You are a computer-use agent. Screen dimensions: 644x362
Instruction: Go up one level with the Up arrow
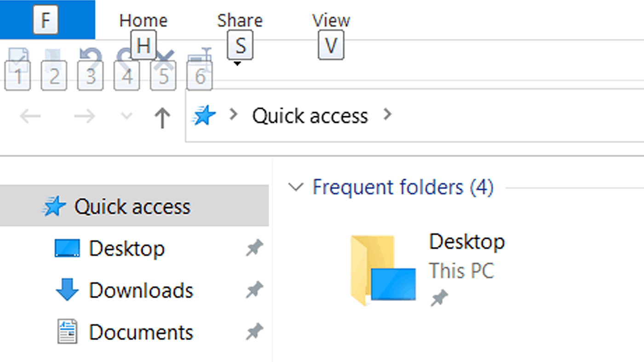[162, 117]
